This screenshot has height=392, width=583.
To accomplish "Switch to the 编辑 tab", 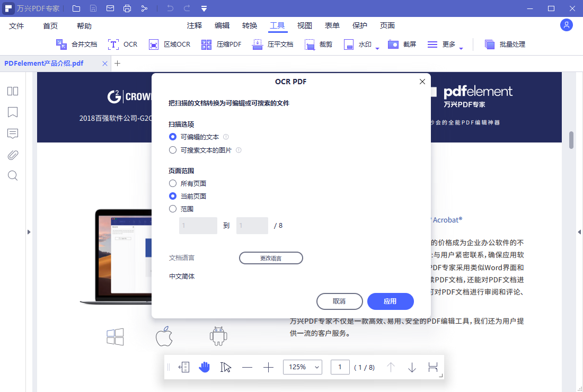I will (222, 25).
